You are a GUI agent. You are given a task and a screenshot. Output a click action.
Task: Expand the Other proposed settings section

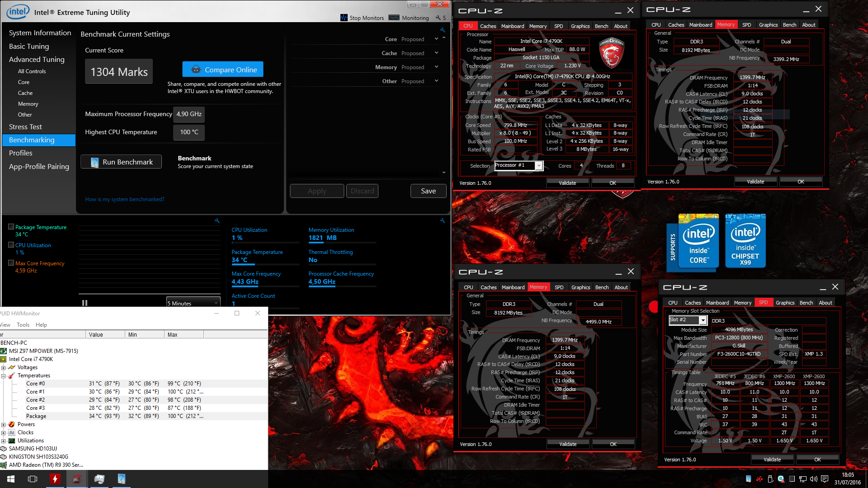tap(436, 81)
